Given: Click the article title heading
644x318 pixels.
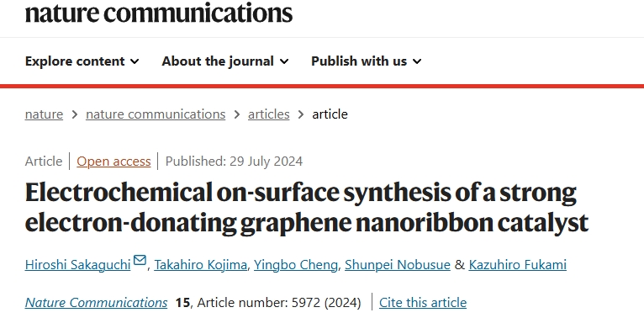Looking at the screenshot, I should pyautogui.click(x=307, y=208).
